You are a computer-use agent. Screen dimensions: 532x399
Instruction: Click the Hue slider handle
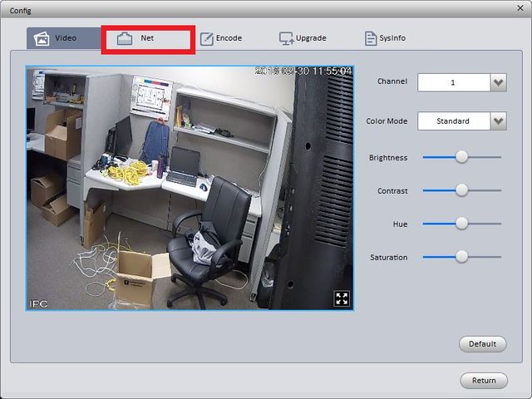(x=461, y=224)
